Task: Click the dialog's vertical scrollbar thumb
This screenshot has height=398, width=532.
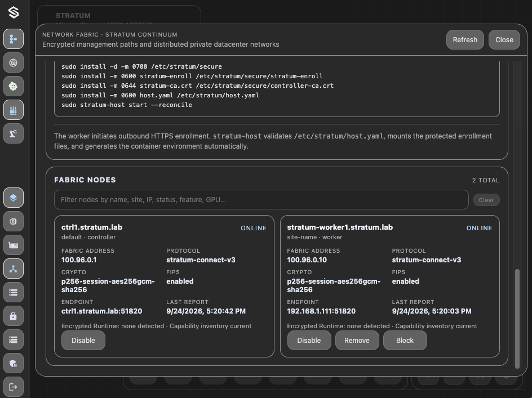Action: pos(517,319)
